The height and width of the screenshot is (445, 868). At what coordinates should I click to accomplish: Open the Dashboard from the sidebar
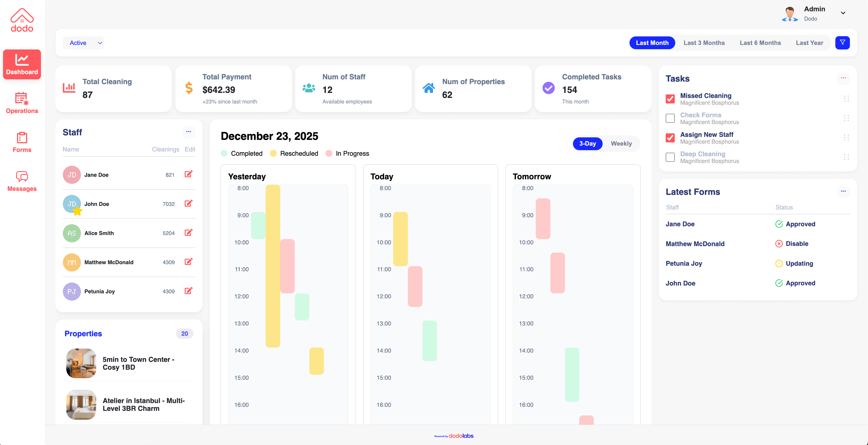click(22, 64)
